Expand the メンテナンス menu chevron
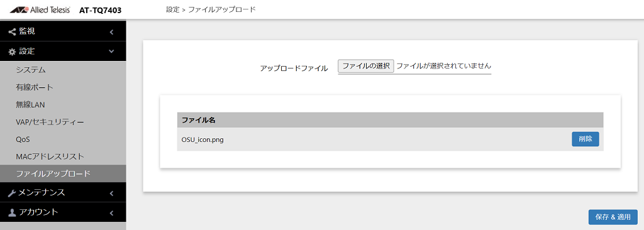The width and height of the screenshot is (644, 230). 111,193
